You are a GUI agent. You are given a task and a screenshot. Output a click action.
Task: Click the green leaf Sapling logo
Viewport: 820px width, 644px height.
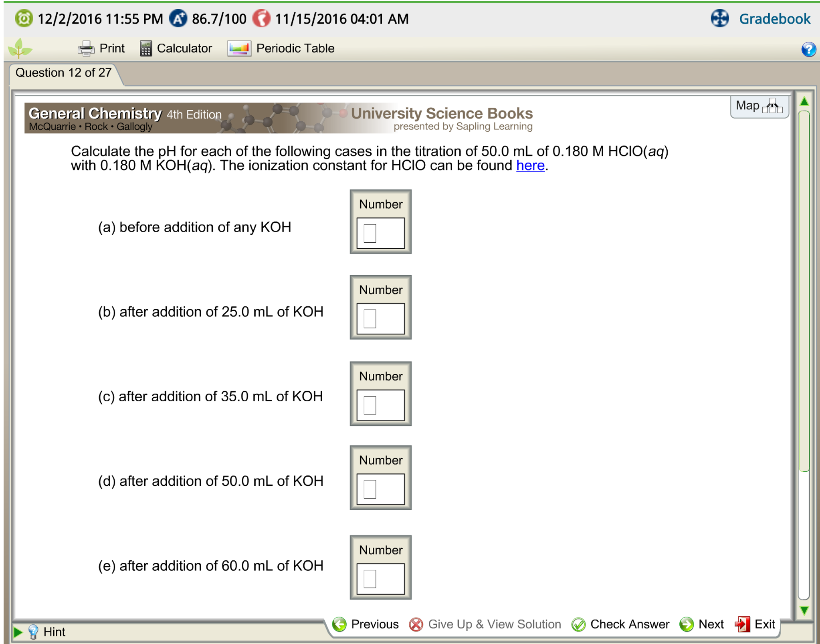pos(19,48)
